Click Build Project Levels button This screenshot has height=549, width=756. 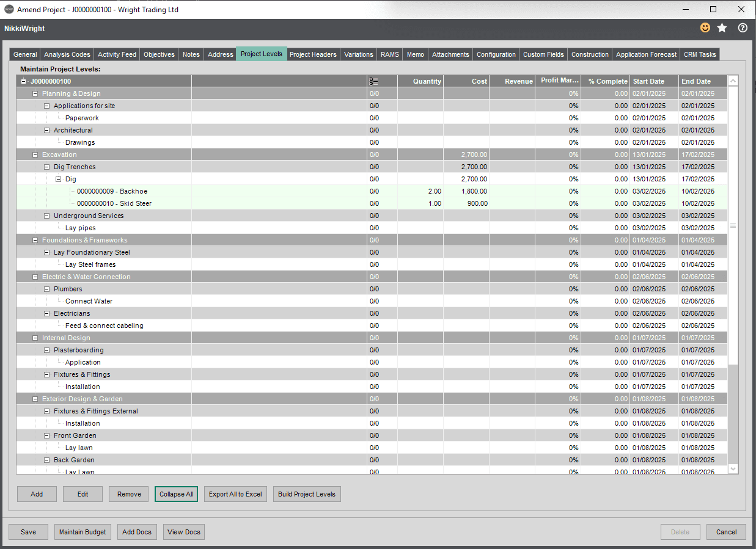307,494
